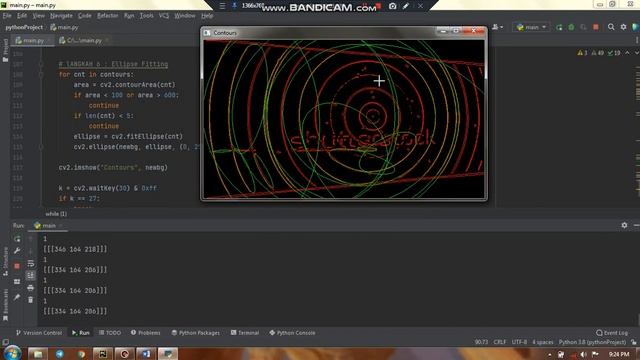The image size is (640, 360).
Task: Run main with toolbar rerun icon
Action: click(x=559, y=27)
